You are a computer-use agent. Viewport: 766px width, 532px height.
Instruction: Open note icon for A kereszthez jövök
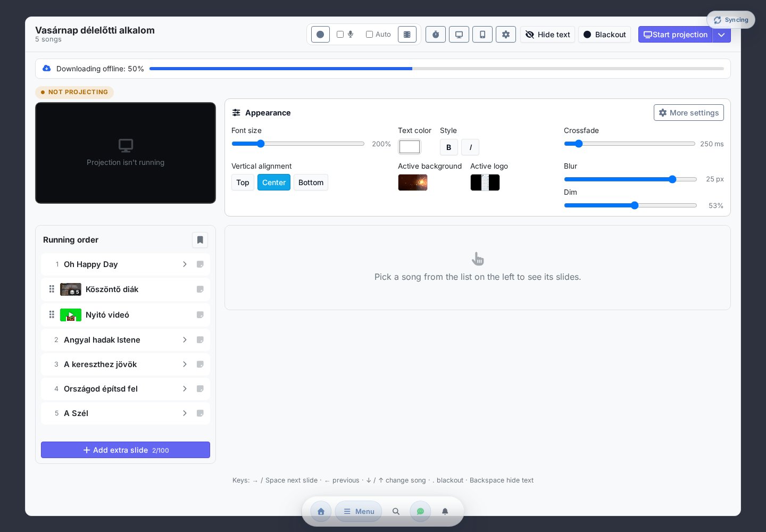coord(200,364)
